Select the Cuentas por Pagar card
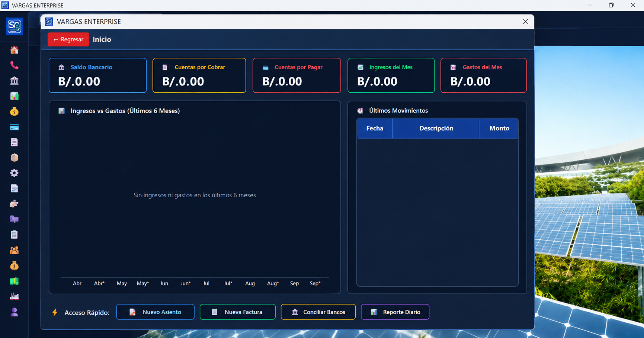 pos(297,75)
